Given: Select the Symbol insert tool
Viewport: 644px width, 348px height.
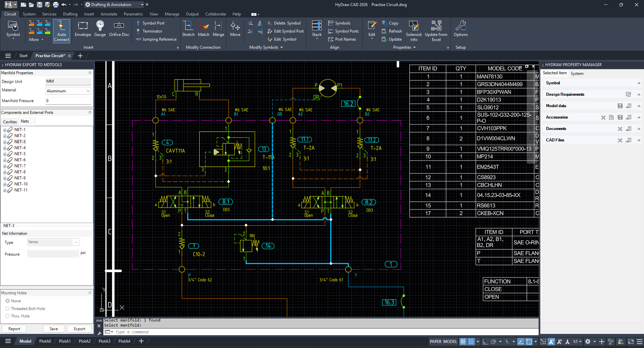Looking at the screenshot, I should click(x=13, y=30).
